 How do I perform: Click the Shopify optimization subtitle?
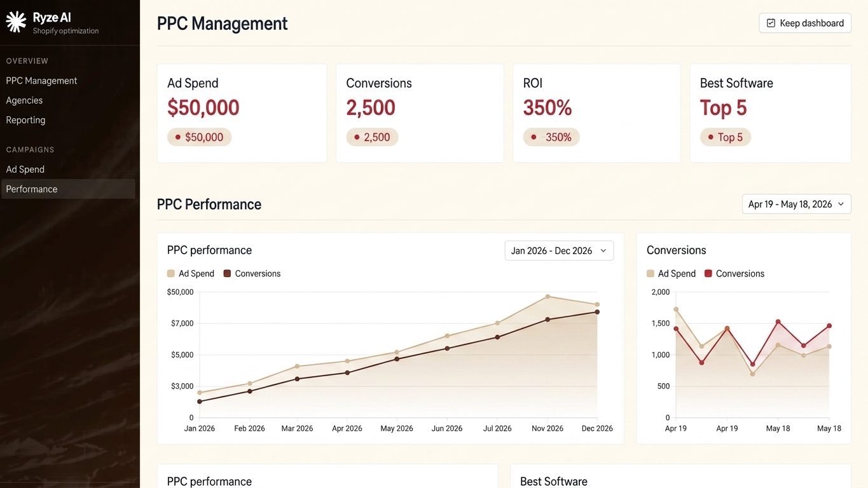point(66,30)
